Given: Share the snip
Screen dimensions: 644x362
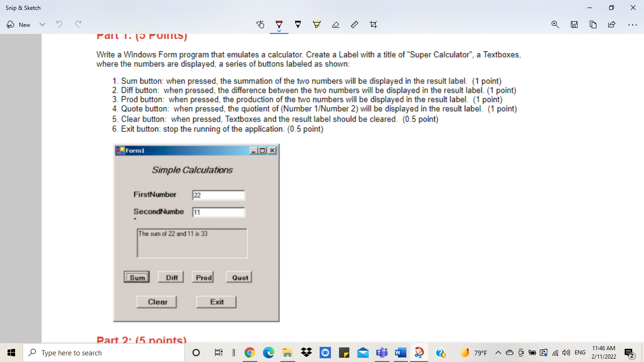Looking at the screenshot, I should point(611,25).
